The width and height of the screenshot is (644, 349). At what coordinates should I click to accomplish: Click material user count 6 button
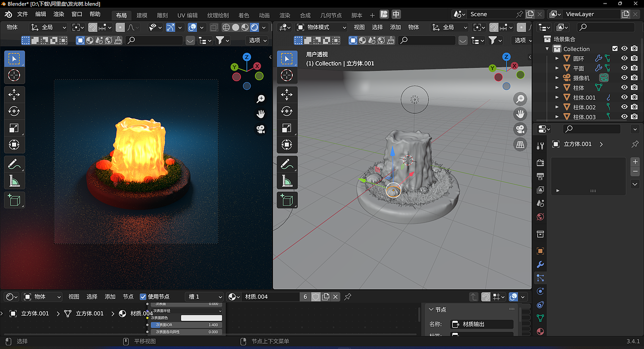tap(305, 297)
